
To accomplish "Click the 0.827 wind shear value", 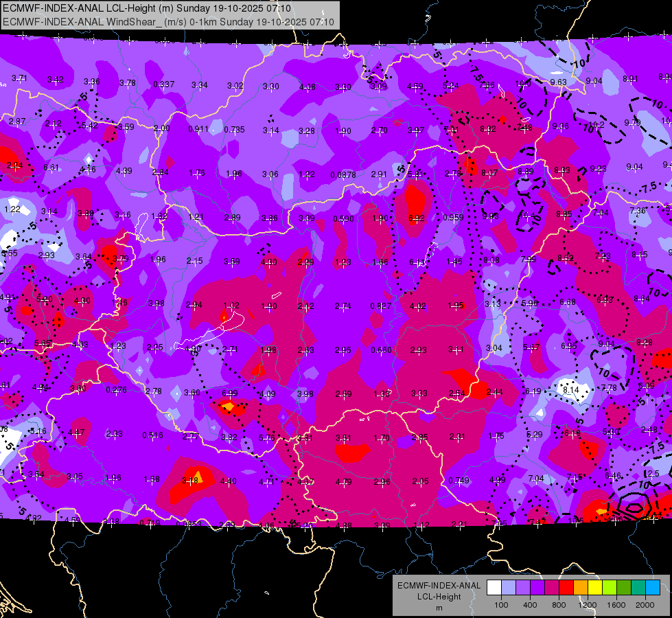I will click(x=380, y=306).
